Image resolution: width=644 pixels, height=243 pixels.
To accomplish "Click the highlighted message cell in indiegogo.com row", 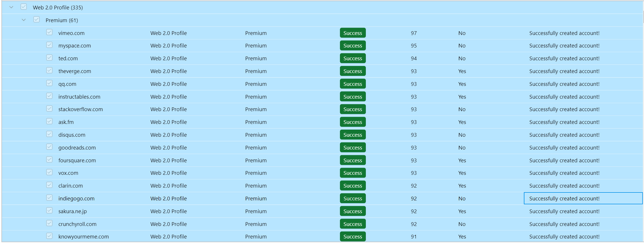I will tap(583, 198).
